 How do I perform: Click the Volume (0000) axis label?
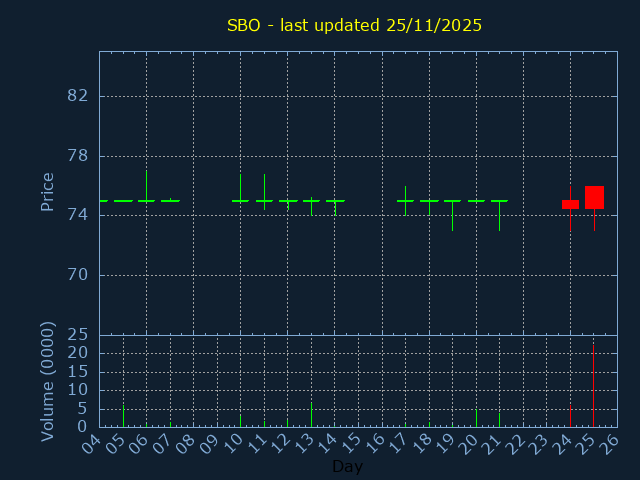[x=47, y=381]
